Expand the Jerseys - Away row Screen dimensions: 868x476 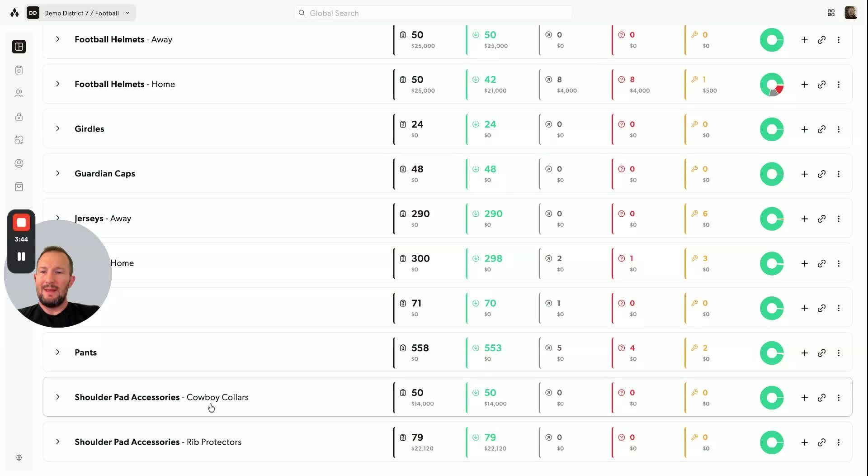tap(58, 218)
